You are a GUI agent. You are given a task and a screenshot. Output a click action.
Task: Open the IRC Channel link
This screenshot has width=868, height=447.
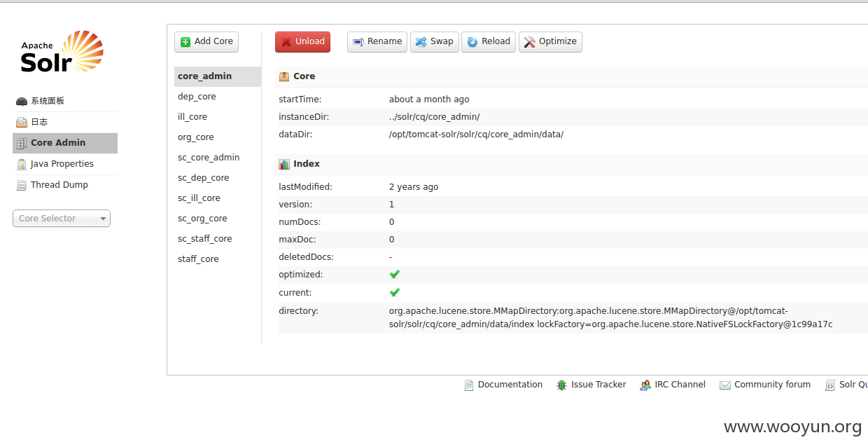click(x=673, y=385)
